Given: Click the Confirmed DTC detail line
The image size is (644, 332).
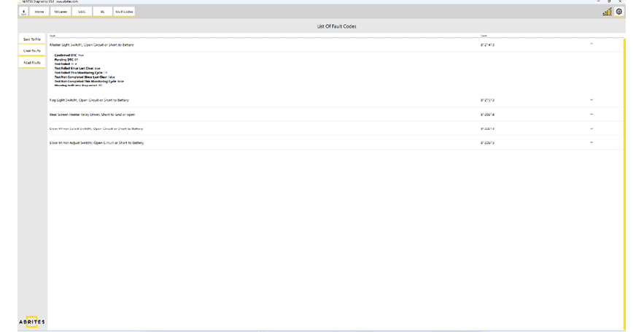Looking at the screenshot, I should tap(69, 55).
